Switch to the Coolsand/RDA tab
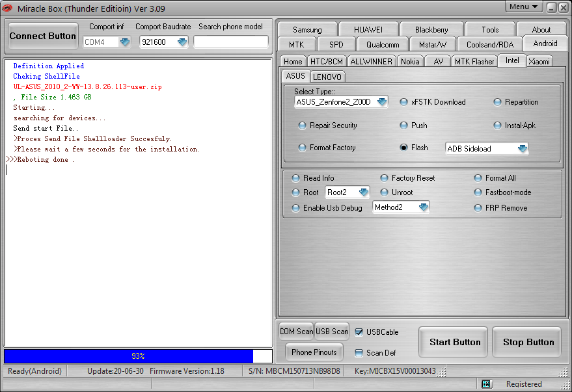Image resolution: width=572 pixels, height=392 pixels. tap(490, 44)
